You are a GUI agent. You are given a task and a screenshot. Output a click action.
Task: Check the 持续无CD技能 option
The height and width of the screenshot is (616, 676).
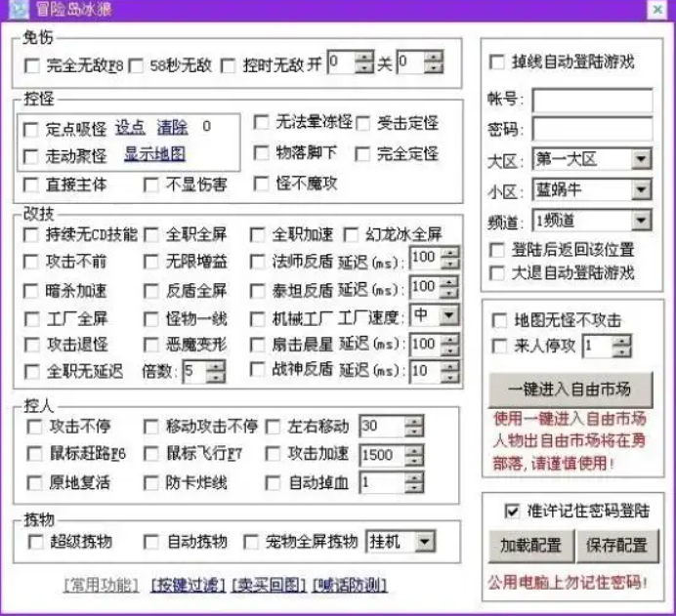32,235
